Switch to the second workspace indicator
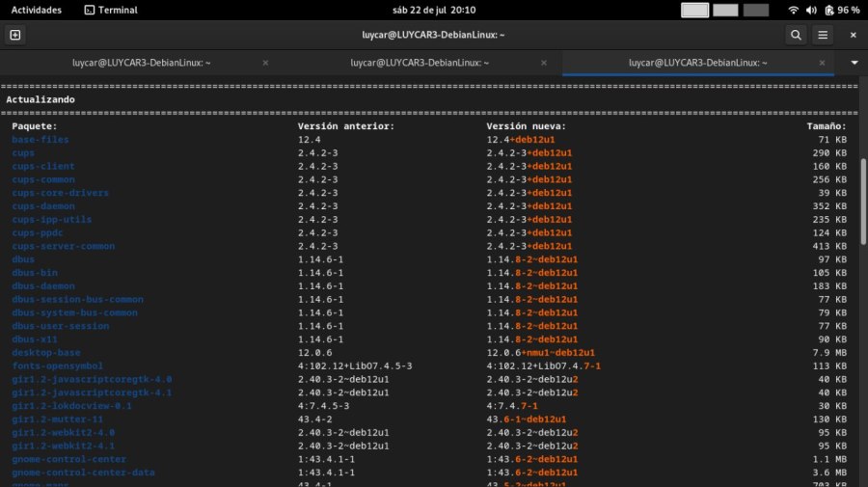Image resolution: width=868 pixels, height=487 pixels. (725, 10)
